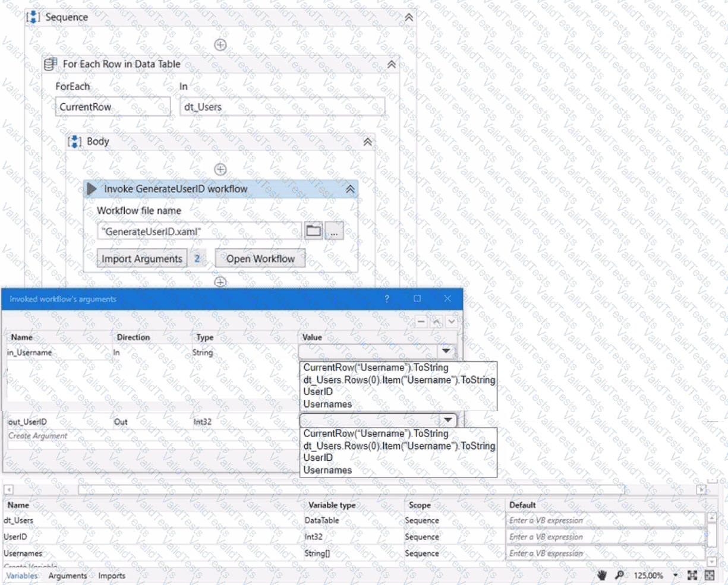This screenshot has height=585, width=728.
Task: Click the plus icon below Invoke workflow activity
Action: (220, 282)
